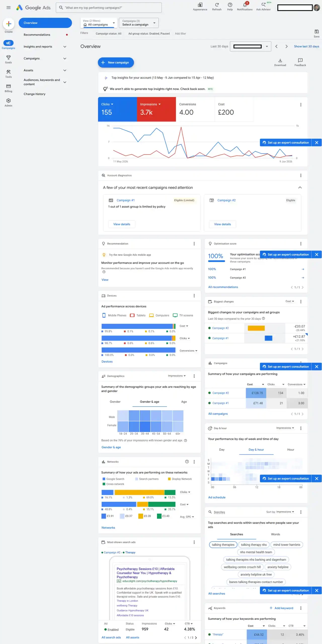Open Recommendation card more options
Viewport: 322px width, 644px height.
click(194, 244)
